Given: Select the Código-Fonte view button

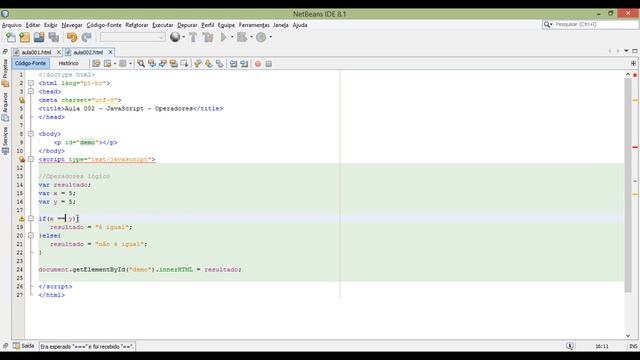Looking at the screenshot, I should [x=31, y=64].
